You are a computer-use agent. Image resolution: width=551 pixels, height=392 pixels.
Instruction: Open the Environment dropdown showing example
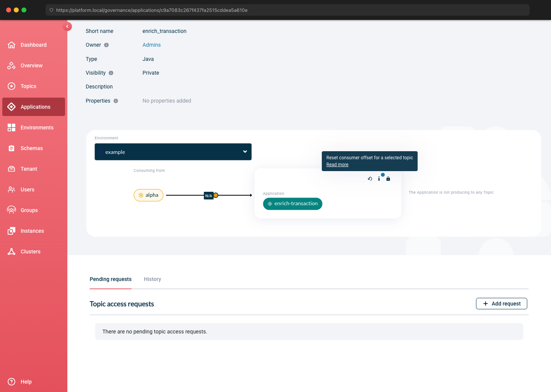pos(173,152)
